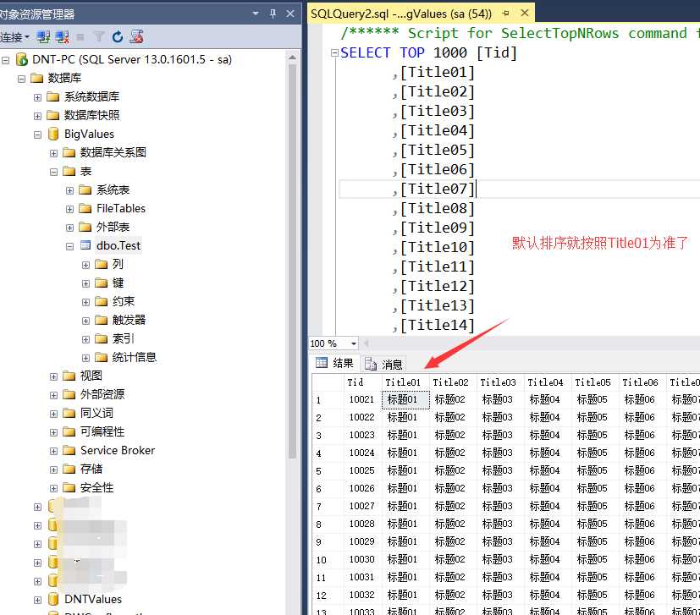This screenshot has height=615, width=700.
Task: Click the Title06 column header
Action: (642, 382)
